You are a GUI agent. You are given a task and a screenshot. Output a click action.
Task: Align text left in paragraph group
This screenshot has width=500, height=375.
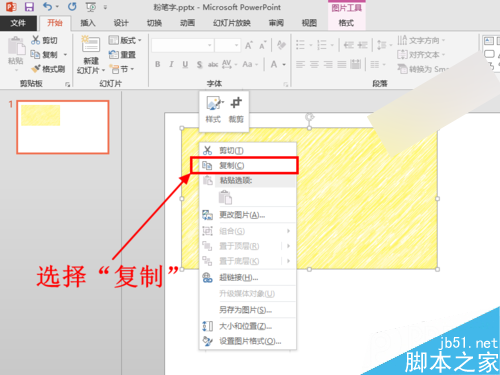click(x=300, y=64)
